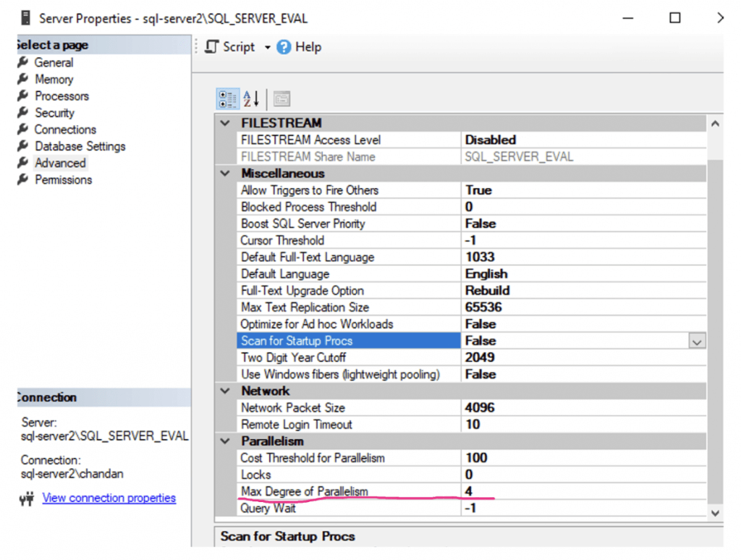Screen dimensions: 741x560
Task: Open the Processors page
Action: (x=62, y=96)
